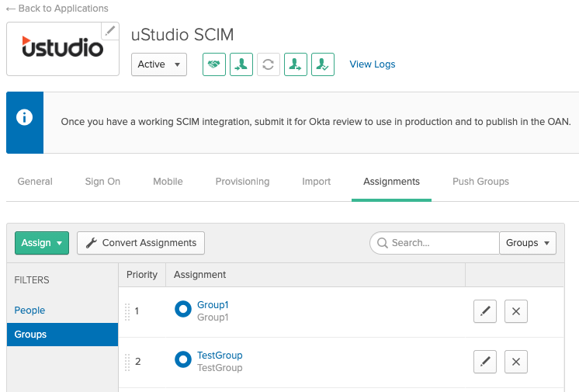Click in the Search field
Viewport: 579px width, 392px height.
click(435, 243)
